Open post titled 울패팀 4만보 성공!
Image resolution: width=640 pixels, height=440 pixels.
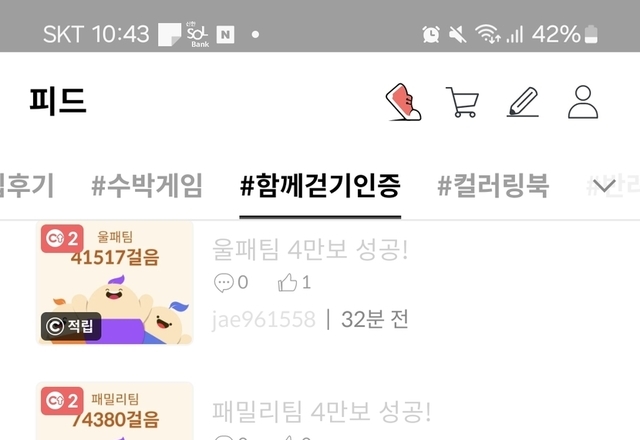310,249
